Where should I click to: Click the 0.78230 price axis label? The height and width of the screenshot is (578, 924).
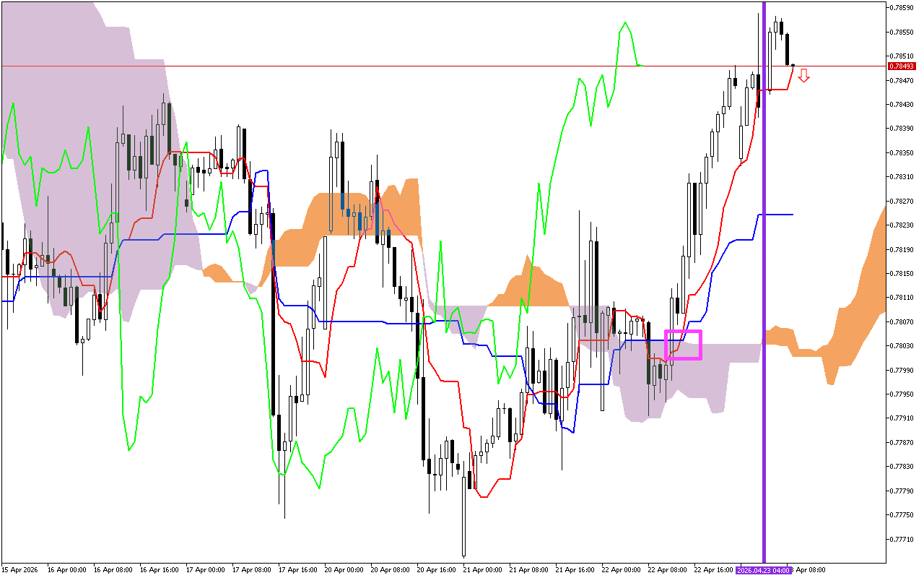click(901, 225)
